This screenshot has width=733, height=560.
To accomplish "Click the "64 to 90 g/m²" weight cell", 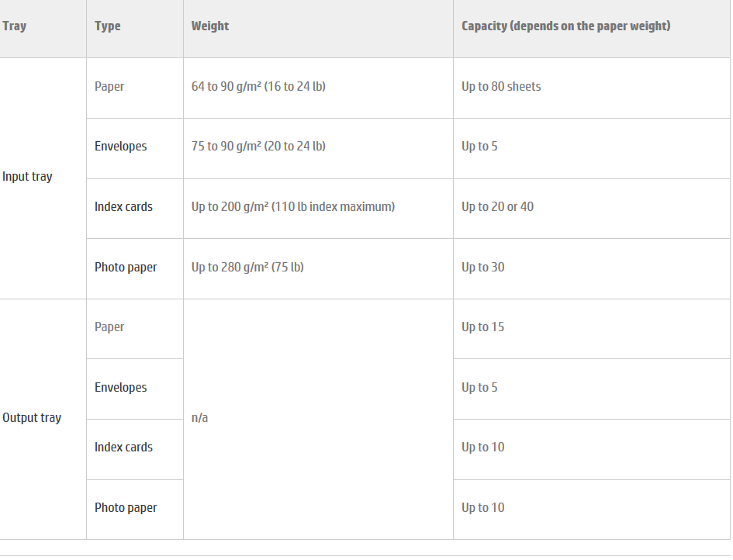I will 258,87.
